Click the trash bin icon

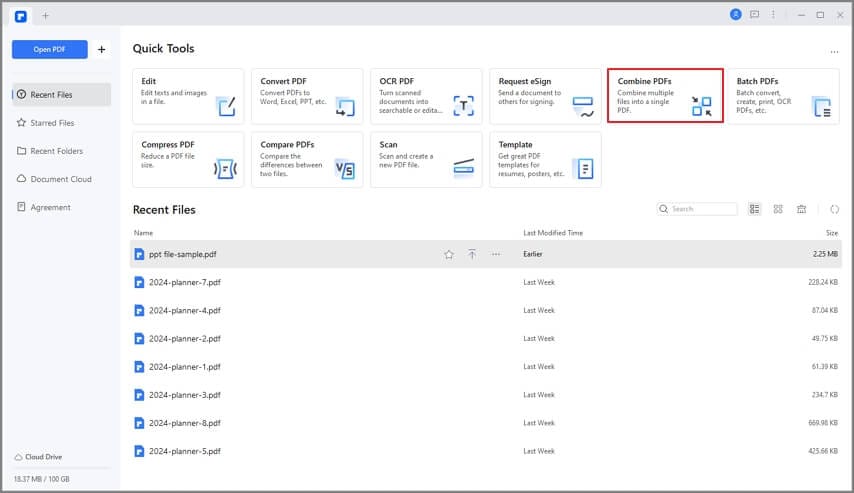click(801, 209)
